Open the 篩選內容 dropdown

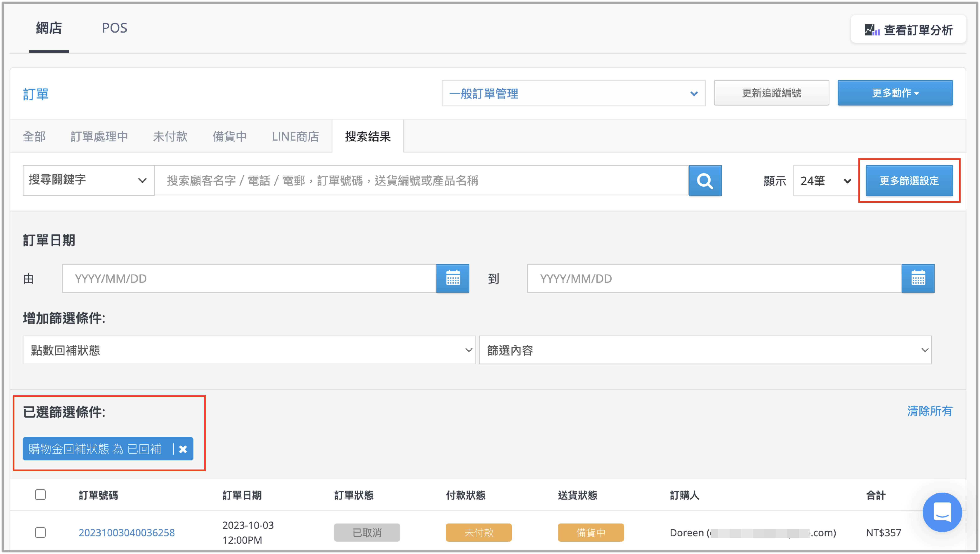click(x=705, y=350)
